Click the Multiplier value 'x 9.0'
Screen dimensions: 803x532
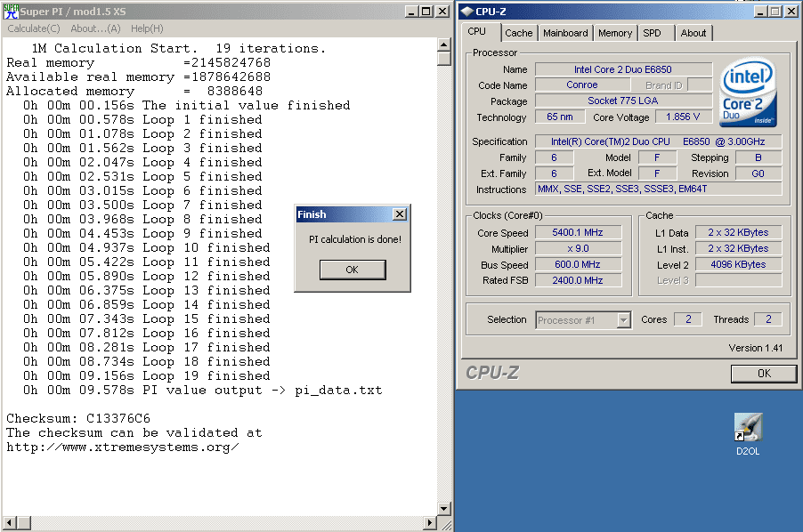[x=578, y=248]
